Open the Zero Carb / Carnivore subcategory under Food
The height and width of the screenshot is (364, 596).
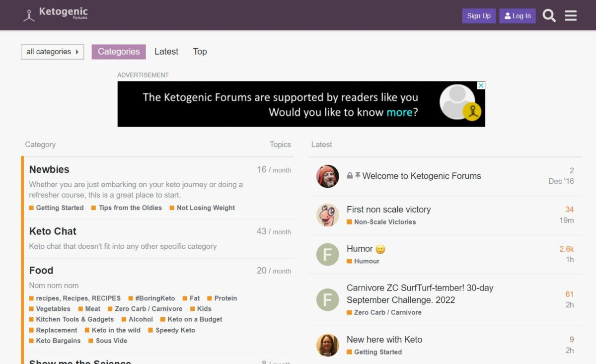148,309
